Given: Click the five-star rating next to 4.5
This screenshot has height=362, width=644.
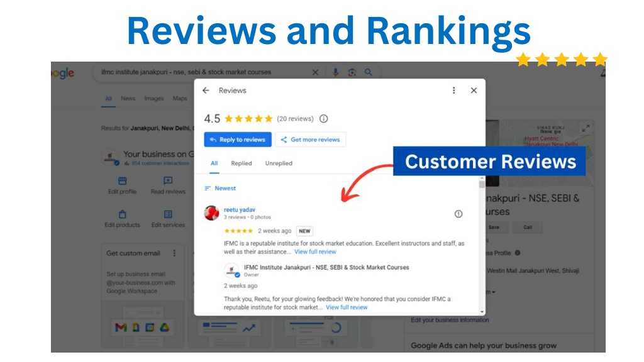Looking at the screenshot, I should pyautogui.click(x=248, y=119).
